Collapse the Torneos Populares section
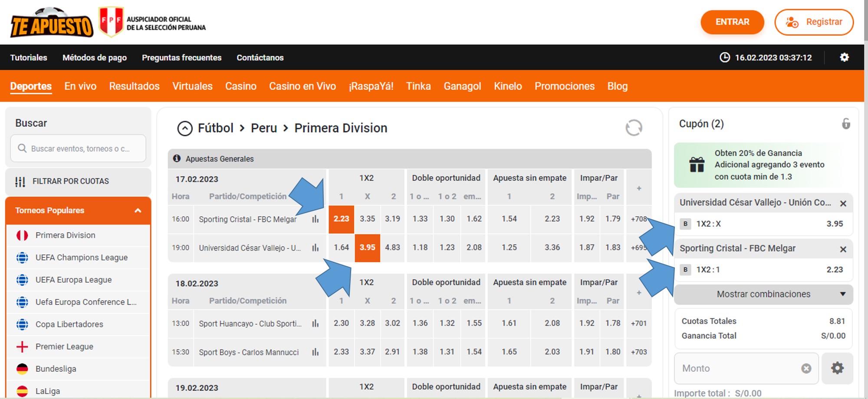 [x=138, y=211]
